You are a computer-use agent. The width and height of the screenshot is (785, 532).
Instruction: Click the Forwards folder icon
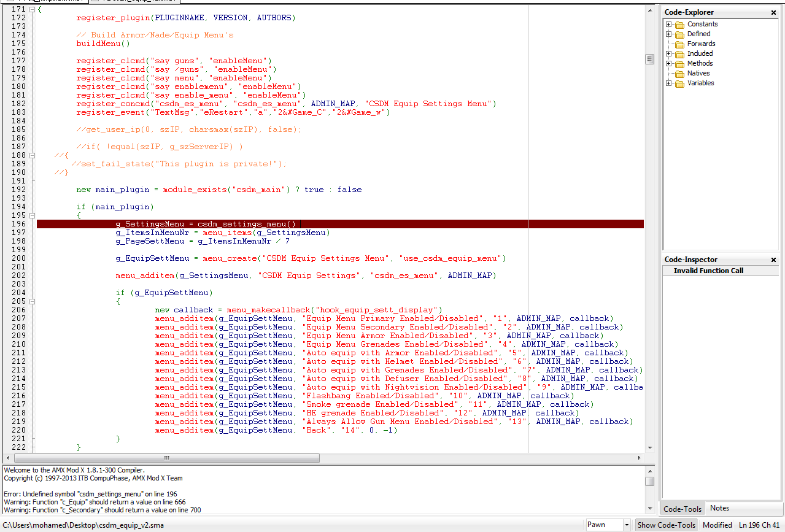coord(679,44)
